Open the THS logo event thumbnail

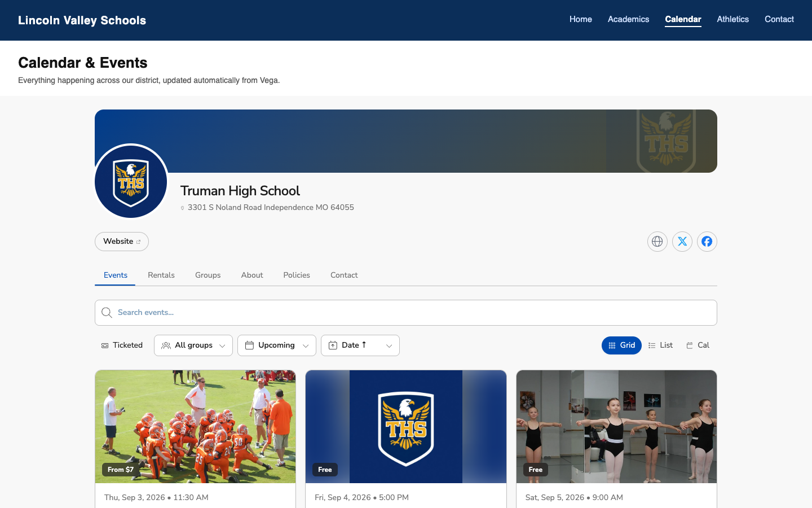[x=406, y=427]
